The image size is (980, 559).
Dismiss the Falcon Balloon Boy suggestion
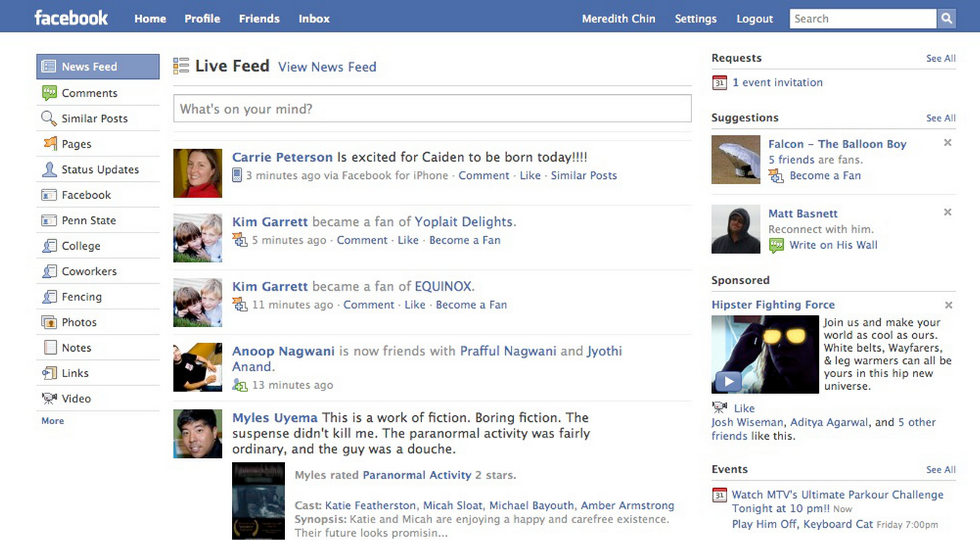[948, 143]
